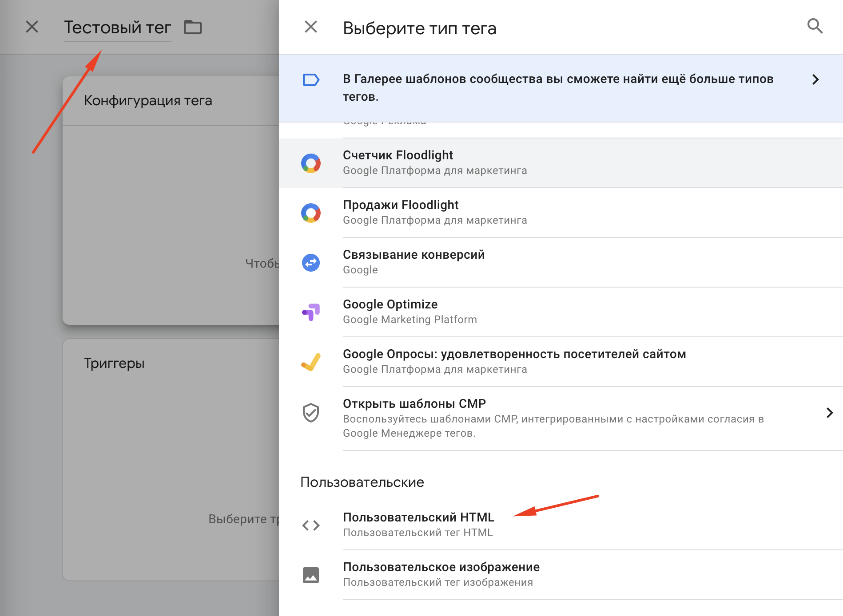The image size is (843, 616).
Task: Click the Custom HTML code brackets icon
Action: coord(311,525)
